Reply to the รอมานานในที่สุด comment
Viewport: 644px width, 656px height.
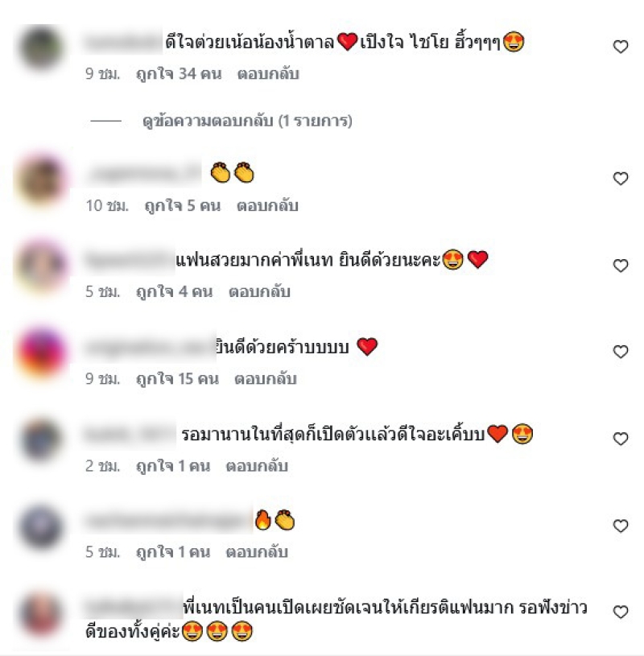tap(257, 466)
